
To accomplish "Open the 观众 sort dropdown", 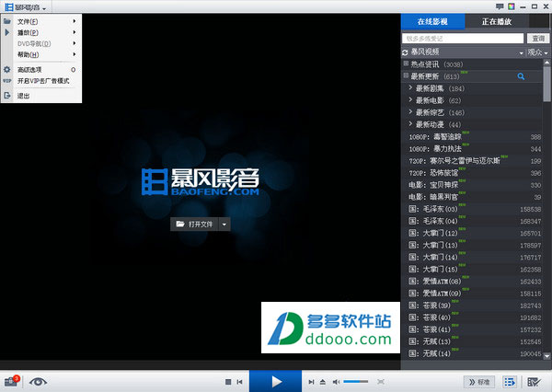I will pyautogui.click(x=537, y=52).
